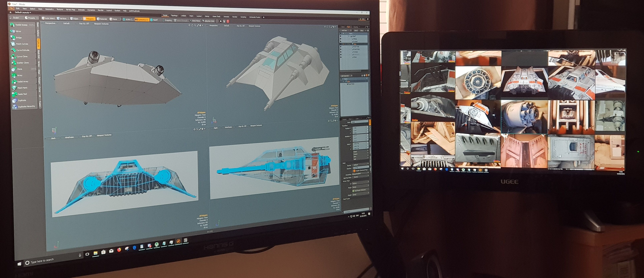Run Duplicate Hierarchy command
Screen dimensions: 644x278
coord(25,106)
